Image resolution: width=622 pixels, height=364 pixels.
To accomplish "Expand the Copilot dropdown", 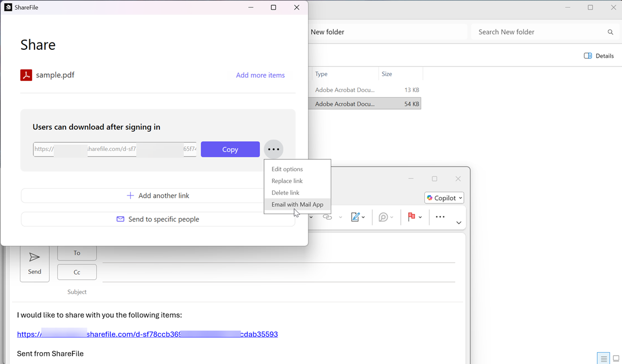I will 444,198.
